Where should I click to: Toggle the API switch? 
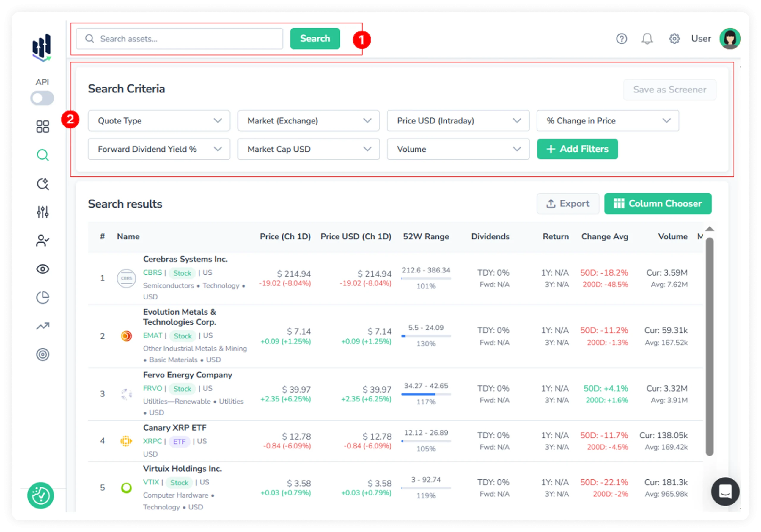point(42,98)
